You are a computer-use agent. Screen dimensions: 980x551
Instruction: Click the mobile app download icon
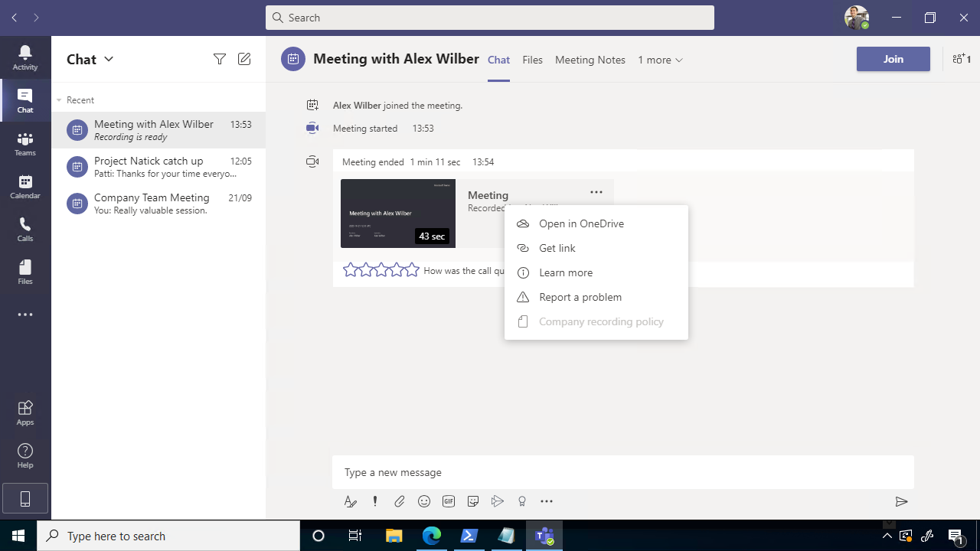25,499
